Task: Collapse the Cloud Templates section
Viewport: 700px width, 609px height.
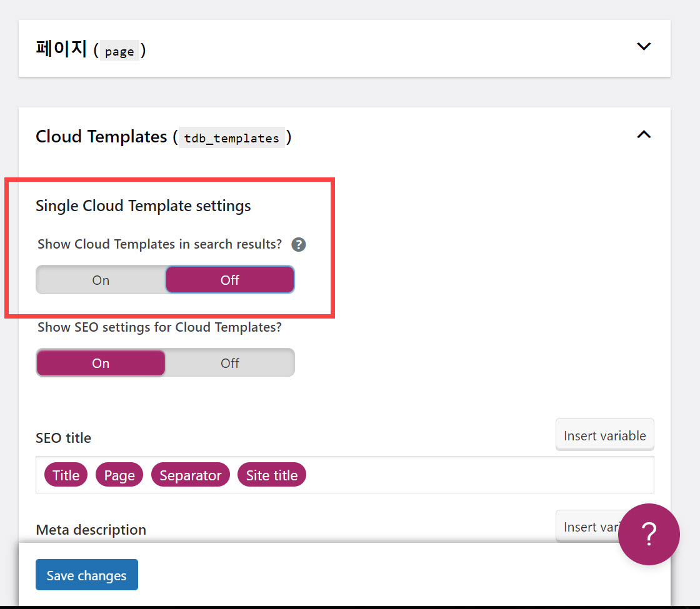Action: (x=643, y=134)
